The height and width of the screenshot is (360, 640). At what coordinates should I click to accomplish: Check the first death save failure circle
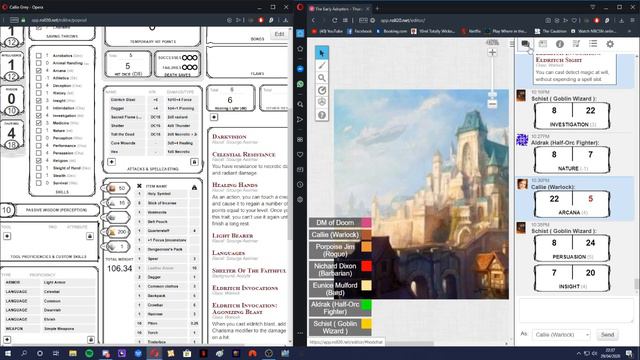185,67
